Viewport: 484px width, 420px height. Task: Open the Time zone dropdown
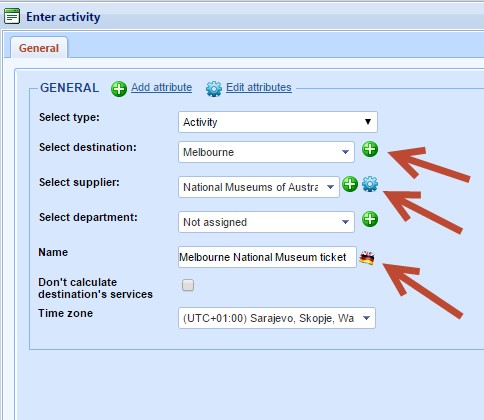pyautogui.click(x=277, y=318)
